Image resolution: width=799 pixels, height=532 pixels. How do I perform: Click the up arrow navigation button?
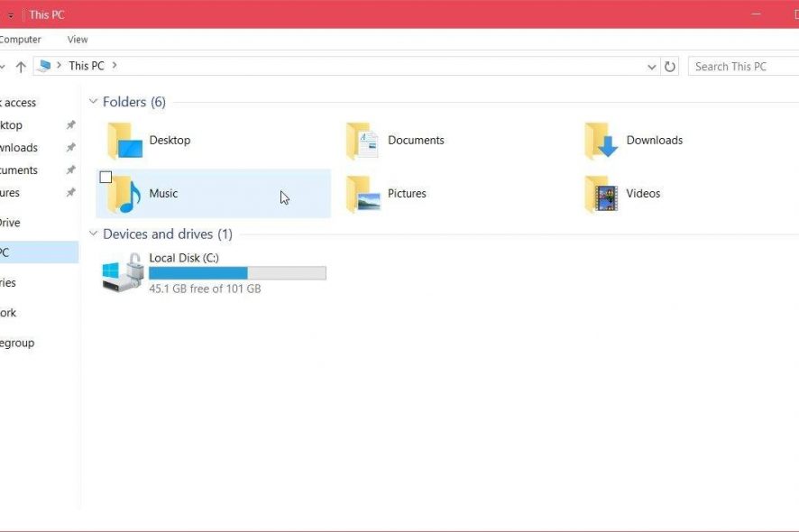[x=21, y=67]
